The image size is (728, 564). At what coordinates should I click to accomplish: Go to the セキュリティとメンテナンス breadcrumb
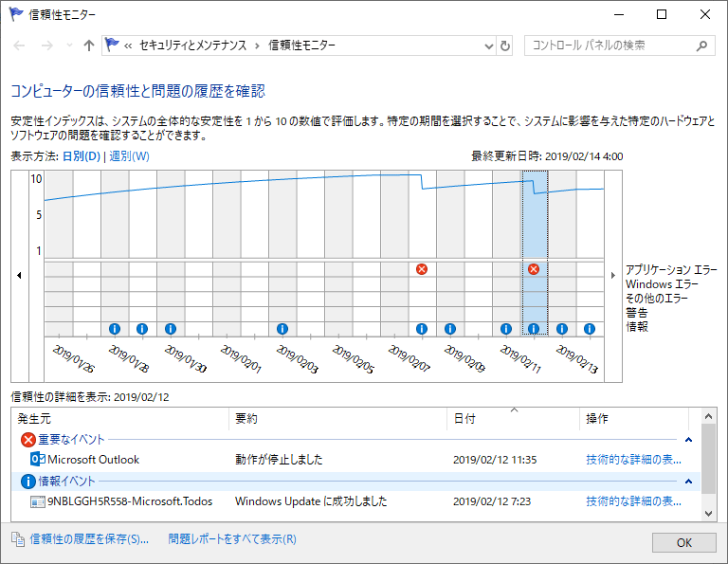(192, 45)
